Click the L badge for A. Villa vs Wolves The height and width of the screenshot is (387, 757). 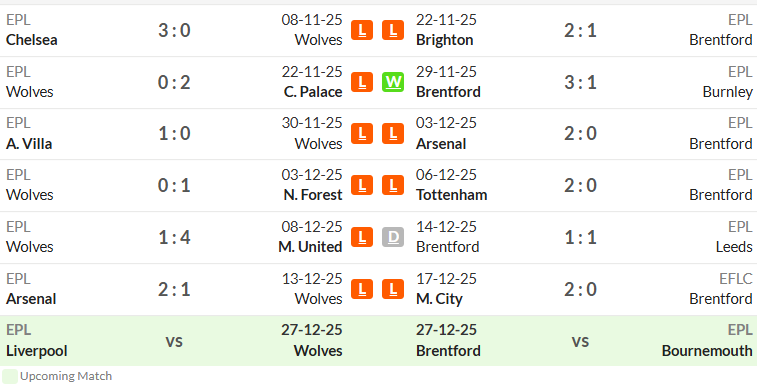point(362,134)
